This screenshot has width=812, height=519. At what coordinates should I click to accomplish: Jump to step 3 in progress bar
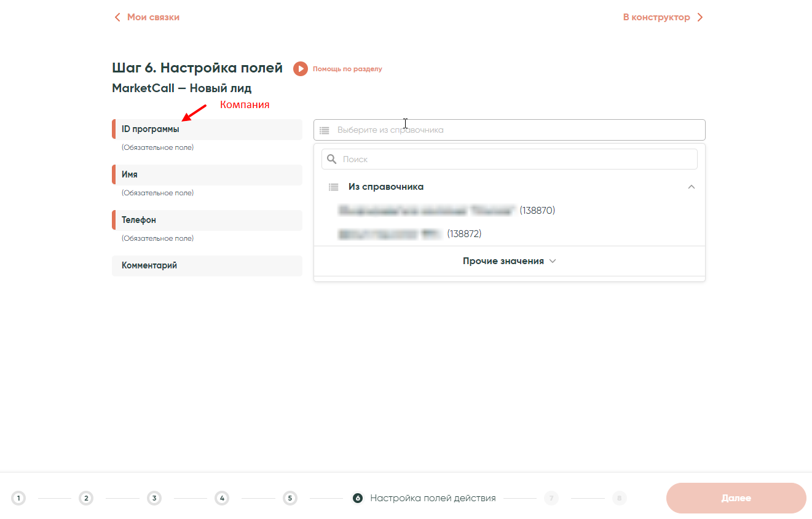tap(154, 498)
